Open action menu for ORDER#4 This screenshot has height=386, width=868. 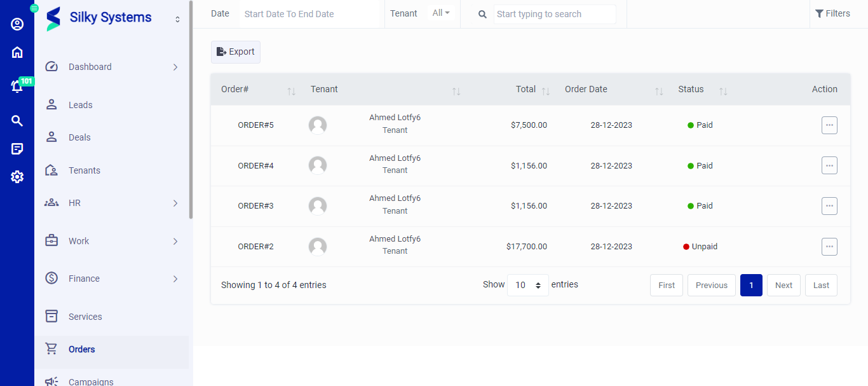(829, 165)
